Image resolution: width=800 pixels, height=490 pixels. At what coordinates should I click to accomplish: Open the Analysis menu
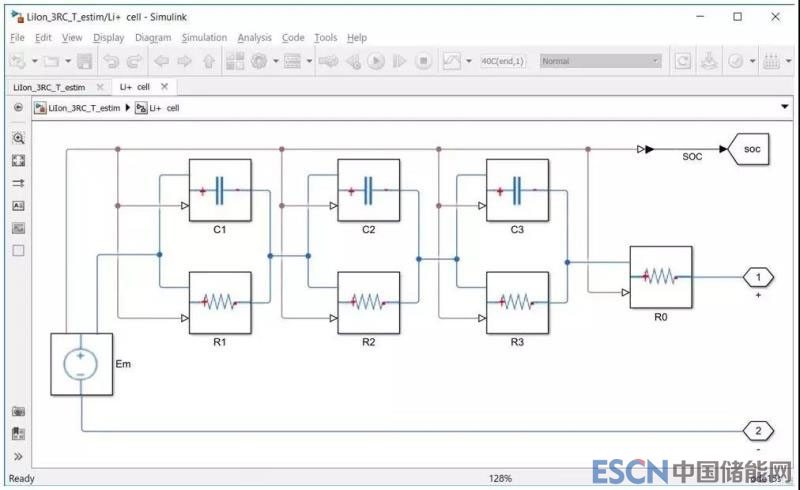(254, 38)
